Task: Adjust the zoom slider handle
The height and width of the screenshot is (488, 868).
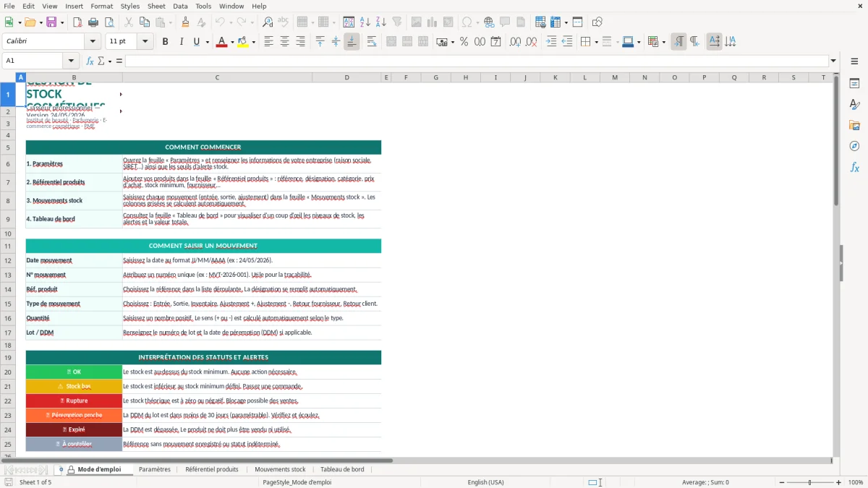Action: tap(810, 482)
